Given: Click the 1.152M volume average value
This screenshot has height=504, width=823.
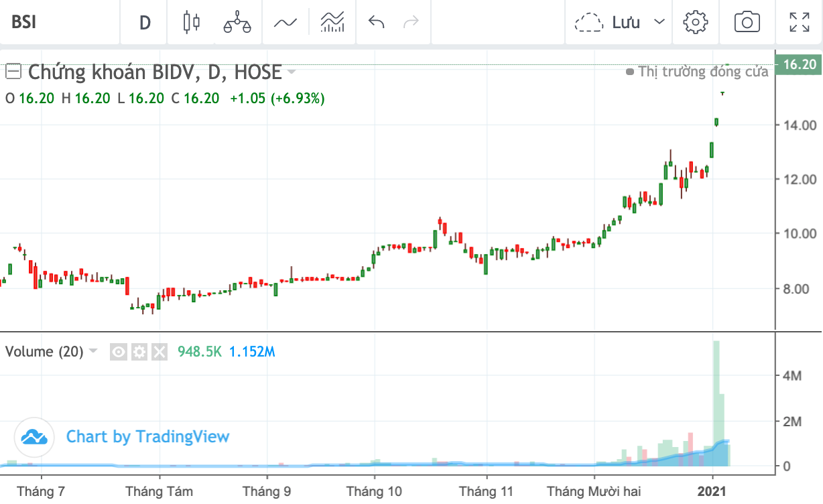Looking at the screenshot, I should [252, 352].
